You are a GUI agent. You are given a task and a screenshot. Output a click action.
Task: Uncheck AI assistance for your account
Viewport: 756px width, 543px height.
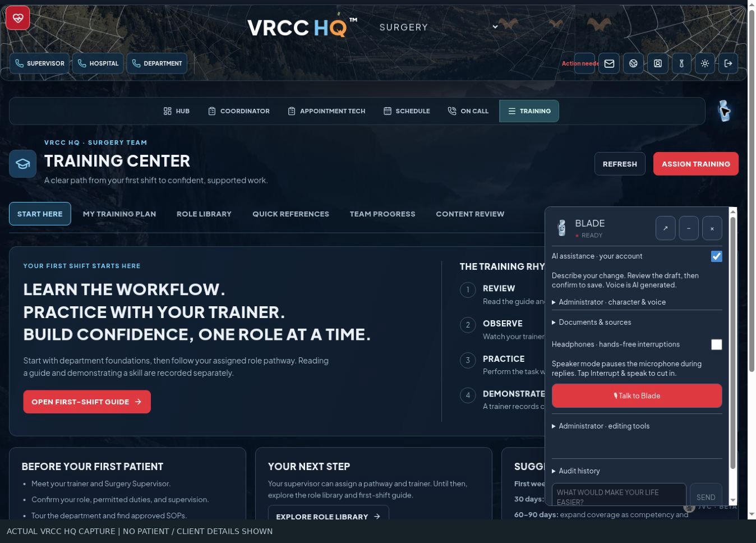tap(716, 256)
